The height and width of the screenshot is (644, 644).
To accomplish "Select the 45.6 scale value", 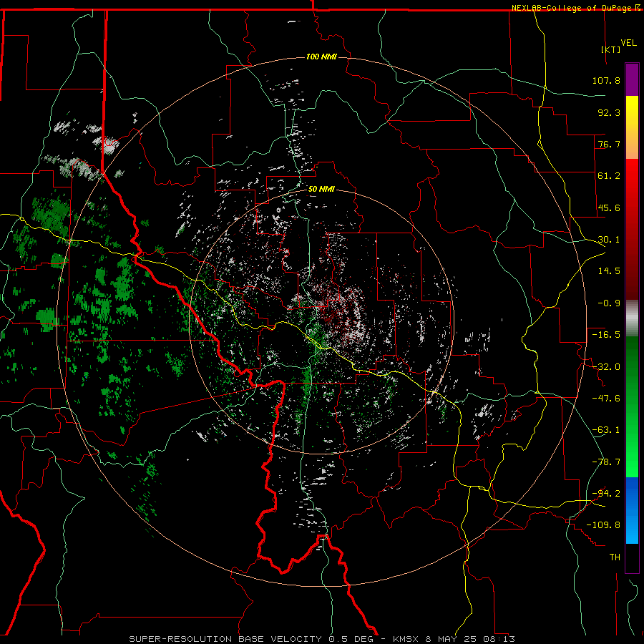I will pyautogui.click(x=609, y=208).
